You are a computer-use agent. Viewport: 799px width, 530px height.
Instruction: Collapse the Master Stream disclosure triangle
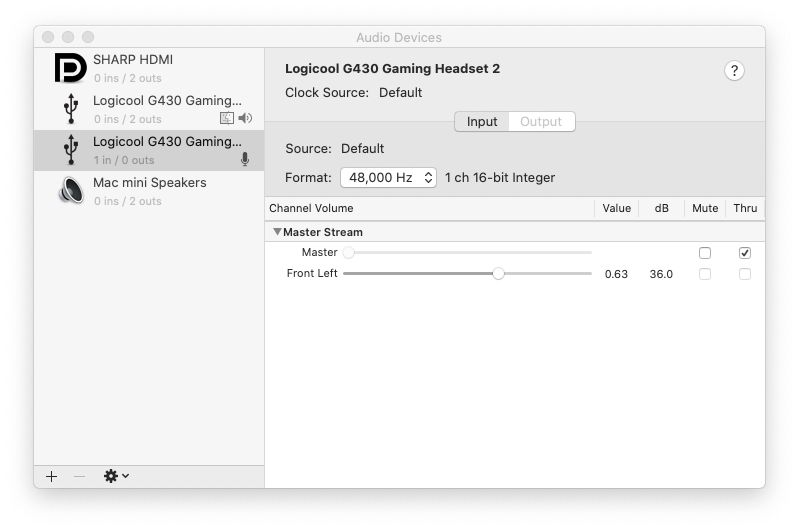click(x=277, y=232)
